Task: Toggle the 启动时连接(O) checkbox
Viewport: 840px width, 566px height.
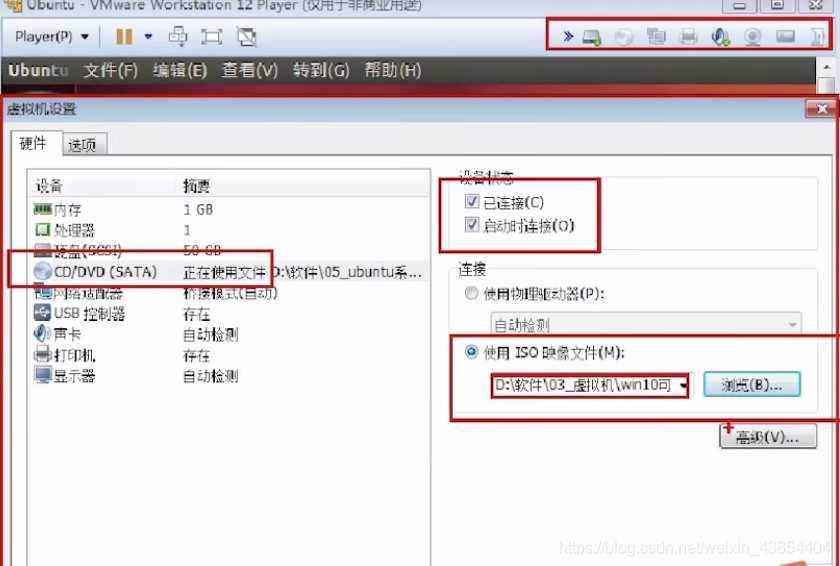Action: tap(471, 224)
